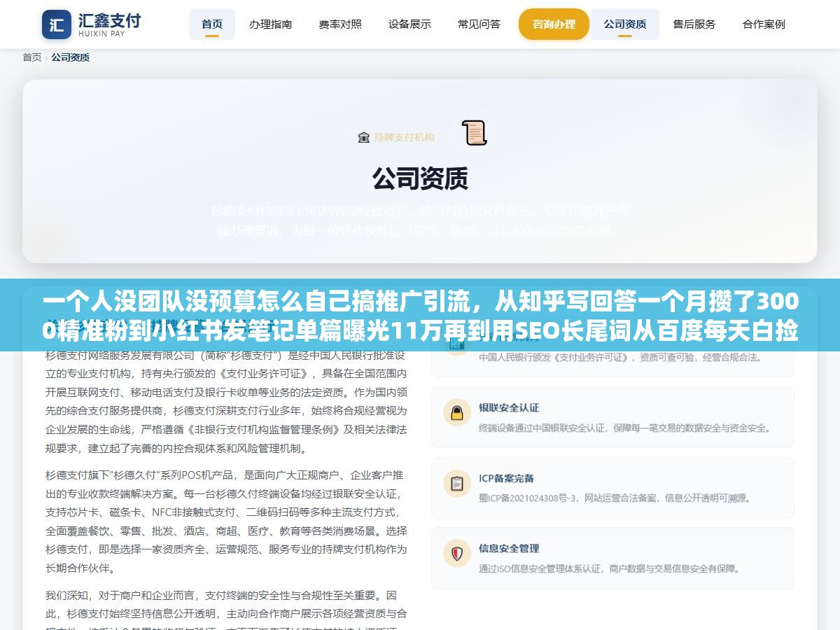Click the paragraph starting 我们深知
840x630 pixels.
226,612
